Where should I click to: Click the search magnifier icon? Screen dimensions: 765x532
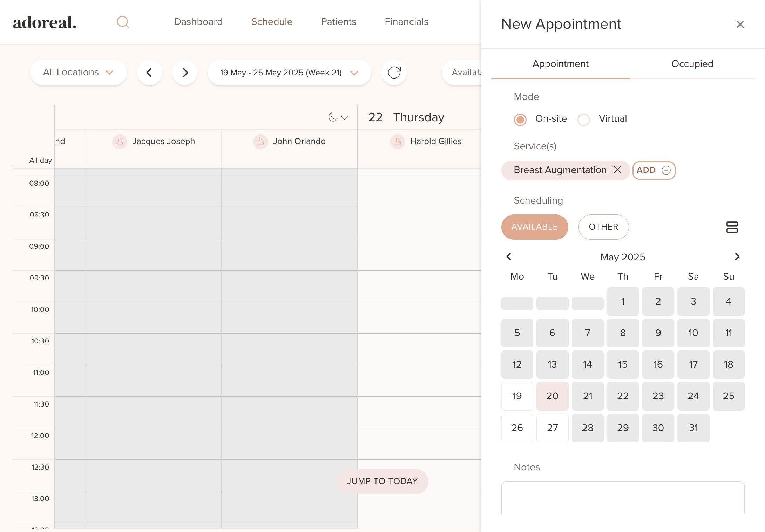tap(123, 22)
